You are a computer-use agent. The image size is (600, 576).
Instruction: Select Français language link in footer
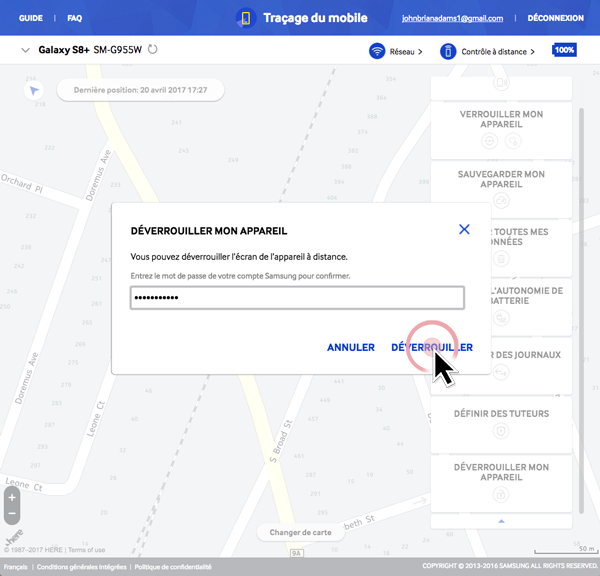(15, 567)
